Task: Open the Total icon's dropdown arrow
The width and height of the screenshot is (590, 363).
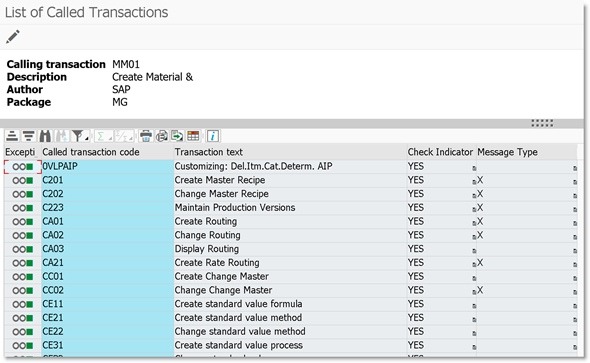Action: coord(111,139)
